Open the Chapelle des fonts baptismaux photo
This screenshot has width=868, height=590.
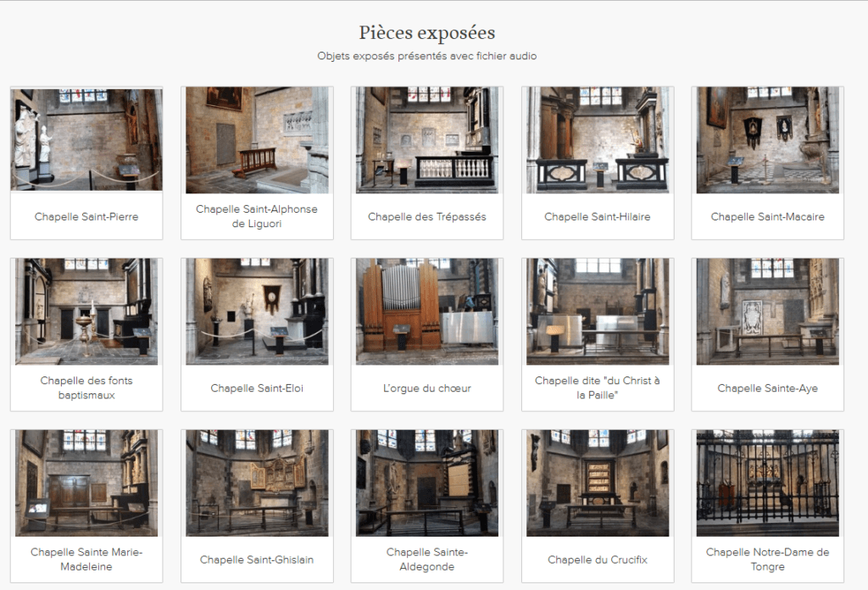click(86, 312)
